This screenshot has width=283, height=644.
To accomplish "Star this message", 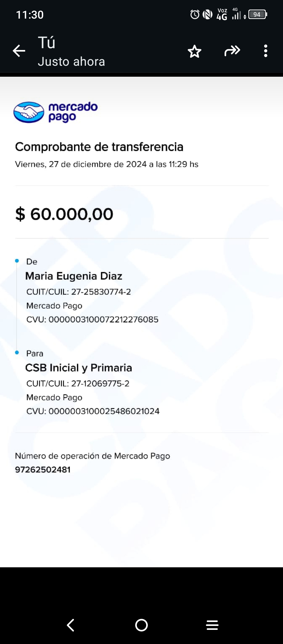I will pyautogui.click(x=194, y=51).
